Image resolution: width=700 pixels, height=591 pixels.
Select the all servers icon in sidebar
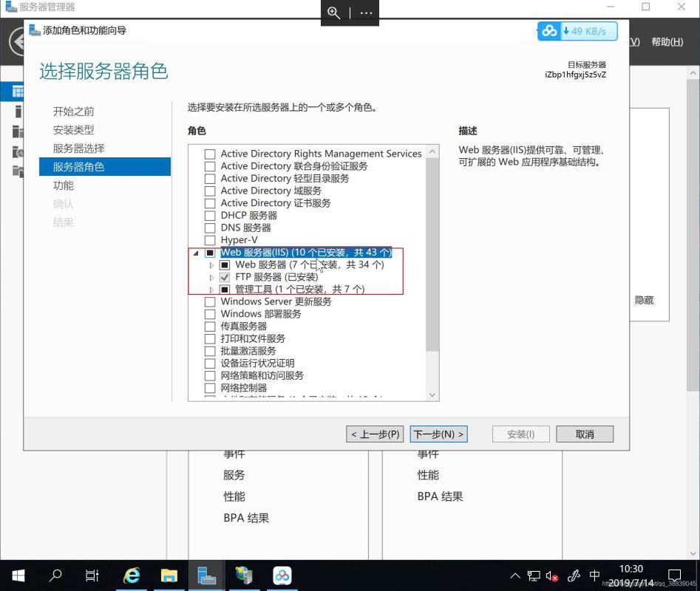tap(18, 131)
